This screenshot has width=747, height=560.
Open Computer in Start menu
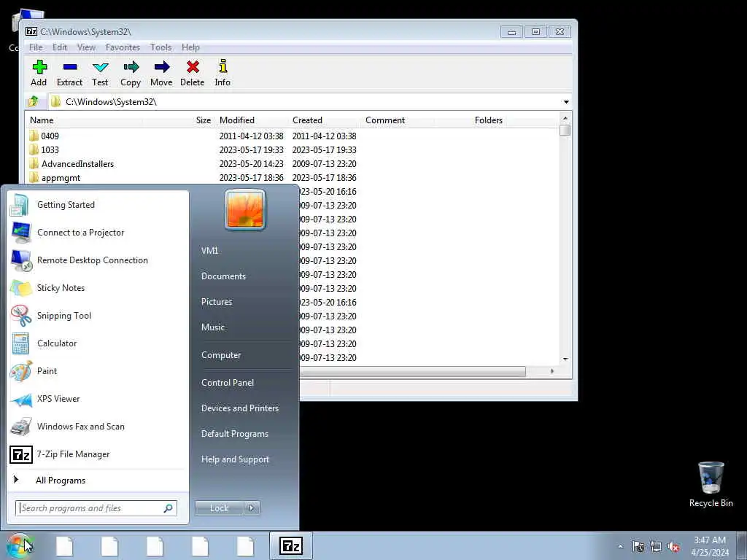coord(221,355)
